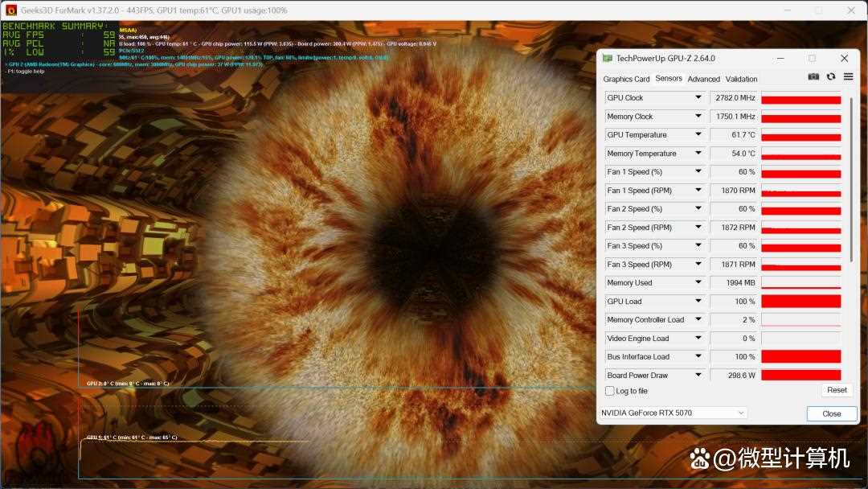Image resolution: width=868 pixels, height=489 pixels.
Task: Click the FurMark app icon in title bar
Action: (x=11, y=10)
